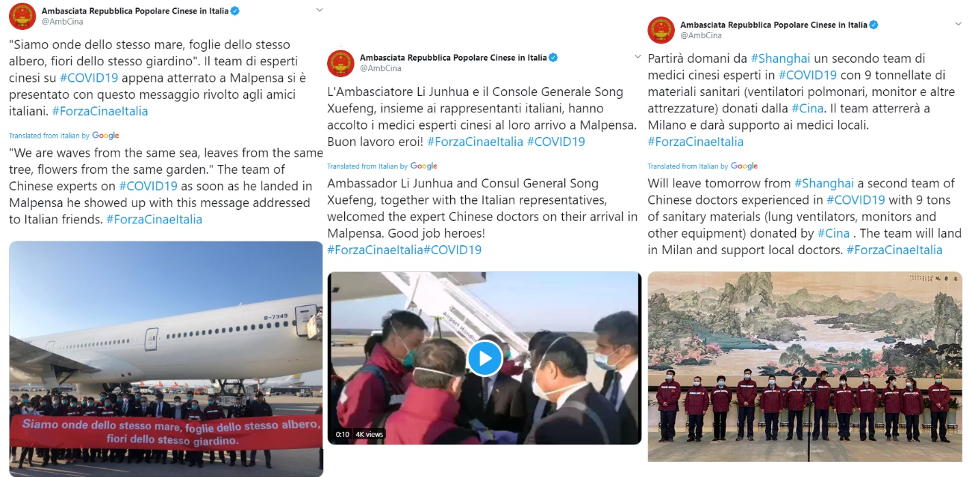Play the Malpensa arrival video
The height and width of the screenshot is (477, 970).
coord(484,358)
